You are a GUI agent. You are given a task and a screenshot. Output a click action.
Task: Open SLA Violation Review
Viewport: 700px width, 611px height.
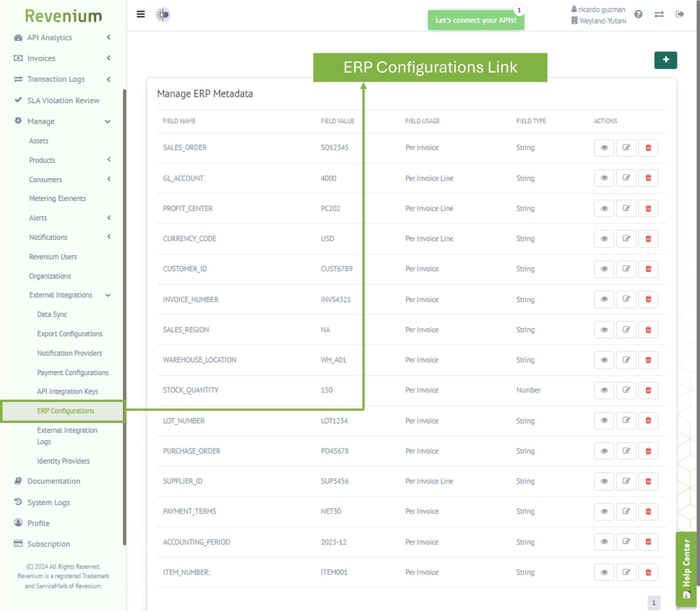coord(63,100)
